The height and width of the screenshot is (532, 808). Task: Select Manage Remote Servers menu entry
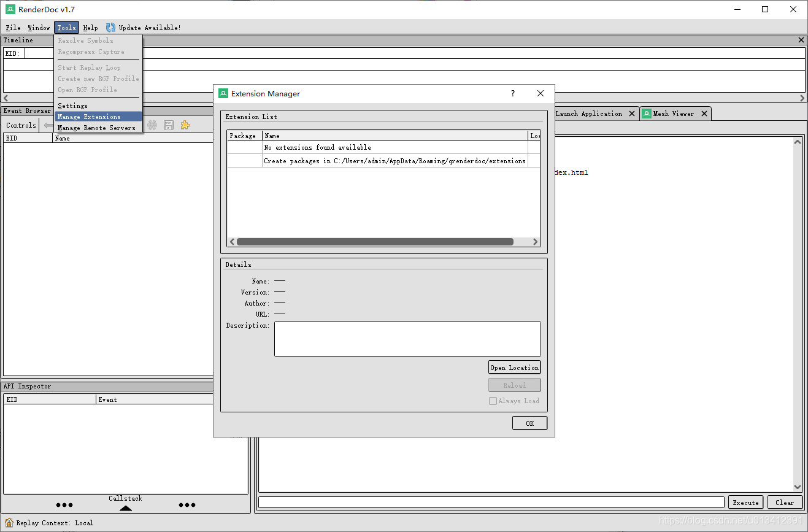pyautogui.click(x=98, y=128)
